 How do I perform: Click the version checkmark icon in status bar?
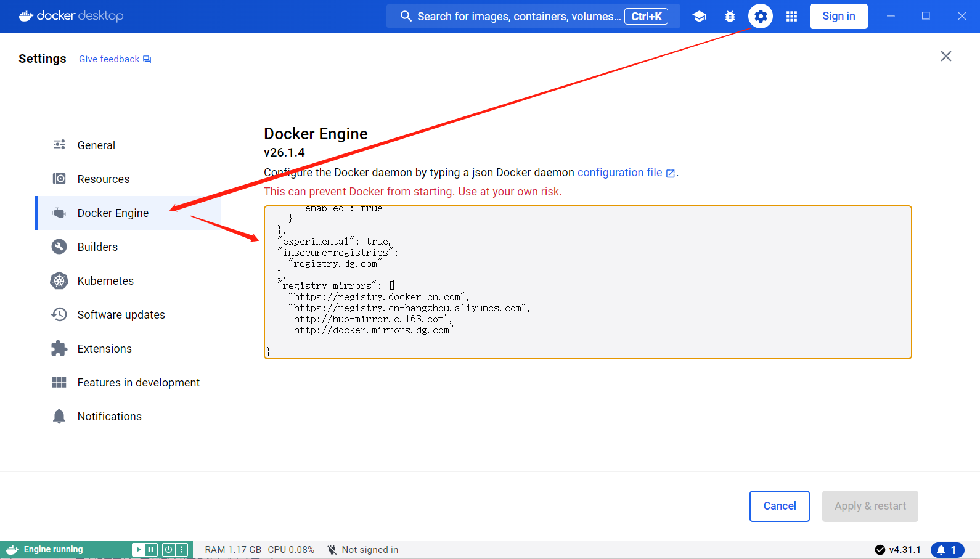click(880, 550)
